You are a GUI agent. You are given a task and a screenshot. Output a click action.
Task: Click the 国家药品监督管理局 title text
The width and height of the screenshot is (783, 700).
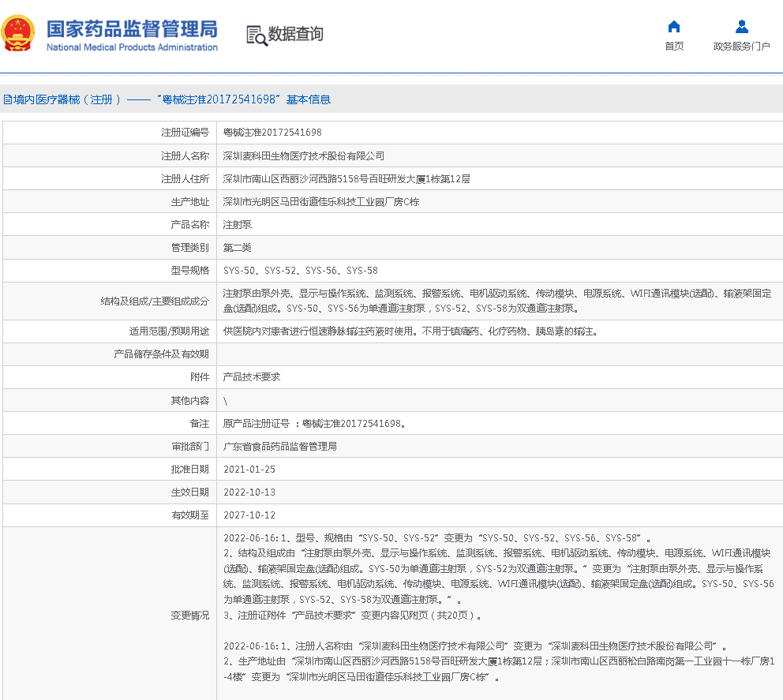(x=132, y=29)
